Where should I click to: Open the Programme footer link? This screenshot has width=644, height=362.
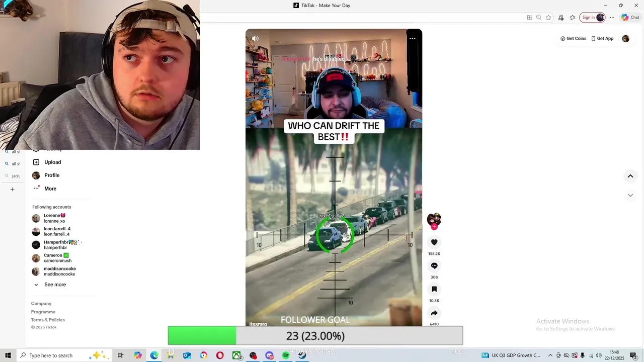tap(43, 312)
